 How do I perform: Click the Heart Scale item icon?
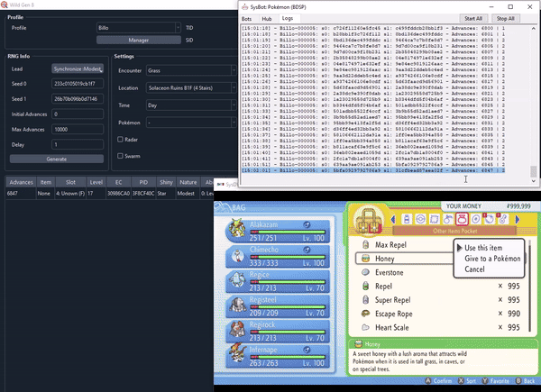365,327
